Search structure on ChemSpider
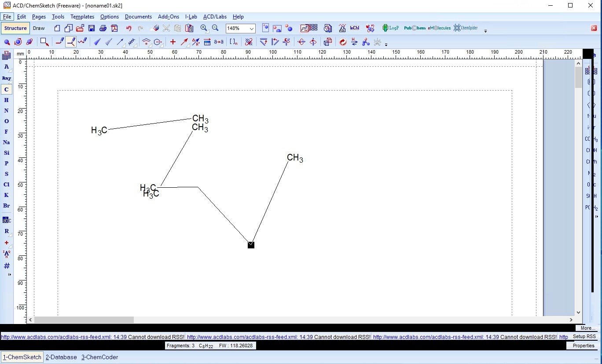 click(466, 28)
